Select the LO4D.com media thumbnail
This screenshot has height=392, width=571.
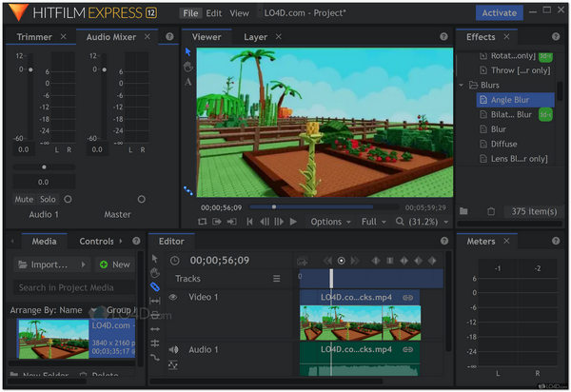pyautogui.click(x=53, y=339)
